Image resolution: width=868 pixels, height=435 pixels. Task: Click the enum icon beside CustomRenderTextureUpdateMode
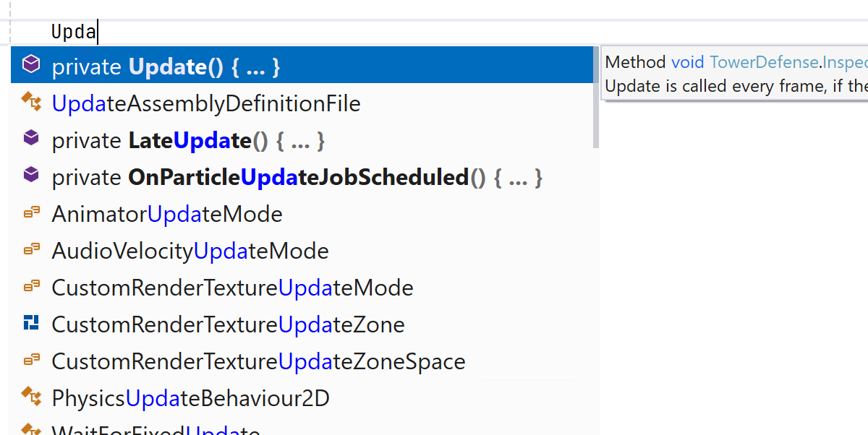click(31, 287)
